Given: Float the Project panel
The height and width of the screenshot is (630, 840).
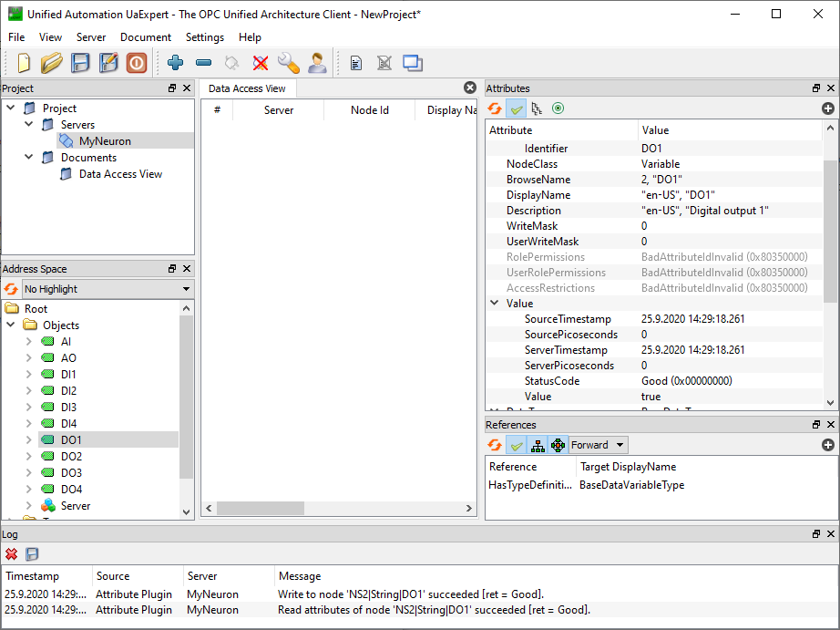Looking at the screenshot, I should (172, 88).
